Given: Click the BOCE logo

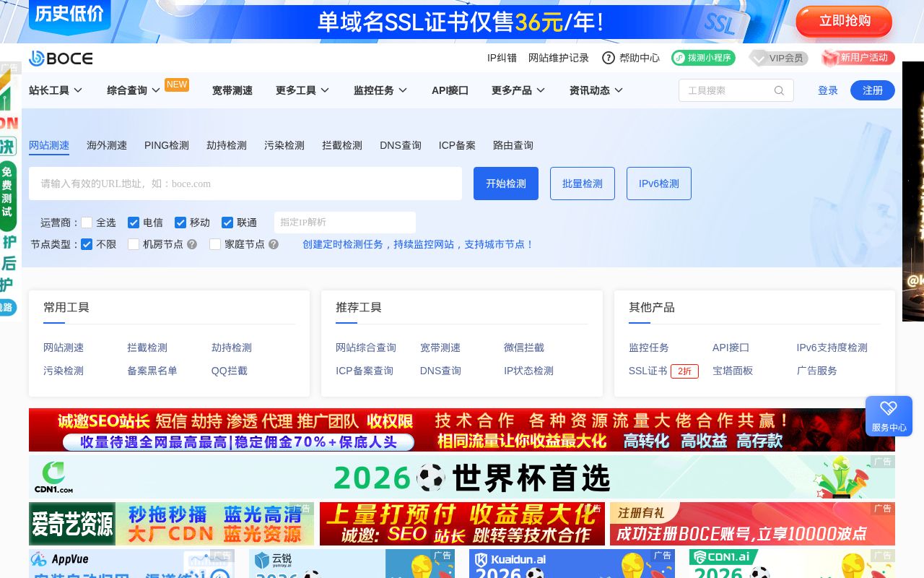Looking at the screenshot, I should pyautogui.click(x=61, y=59).
